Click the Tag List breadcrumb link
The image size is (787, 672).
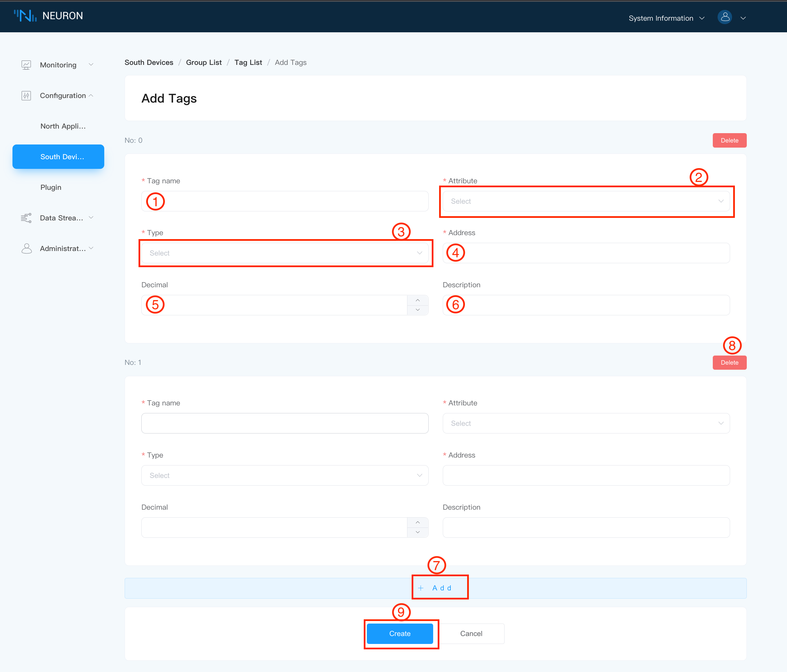[x=248, y=62]
